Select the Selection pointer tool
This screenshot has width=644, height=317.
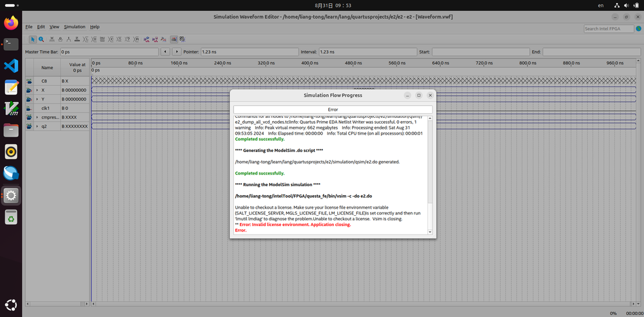tap(33, 39)
